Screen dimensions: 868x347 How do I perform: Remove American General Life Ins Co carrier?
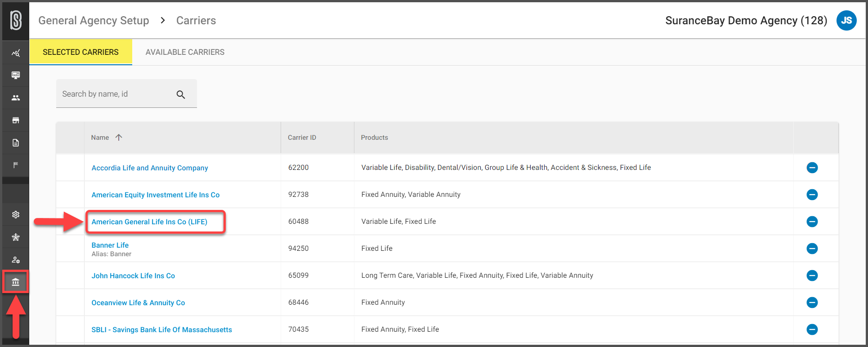(812, 222)
